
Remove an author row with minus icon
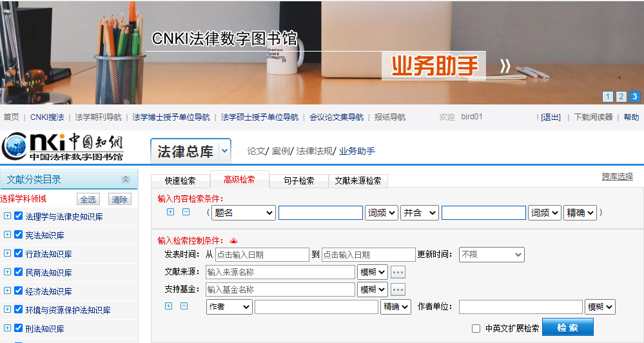(x=184, y=306)
